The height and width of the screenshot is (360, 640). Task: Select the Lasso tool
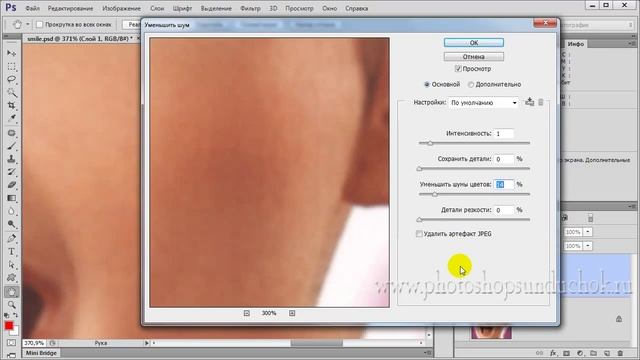point(11,79)
